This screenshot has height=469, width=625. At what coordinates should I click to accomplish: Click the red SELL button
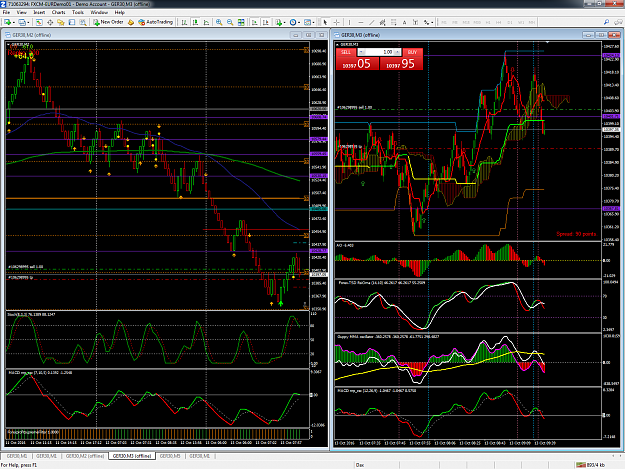[346, 52]
